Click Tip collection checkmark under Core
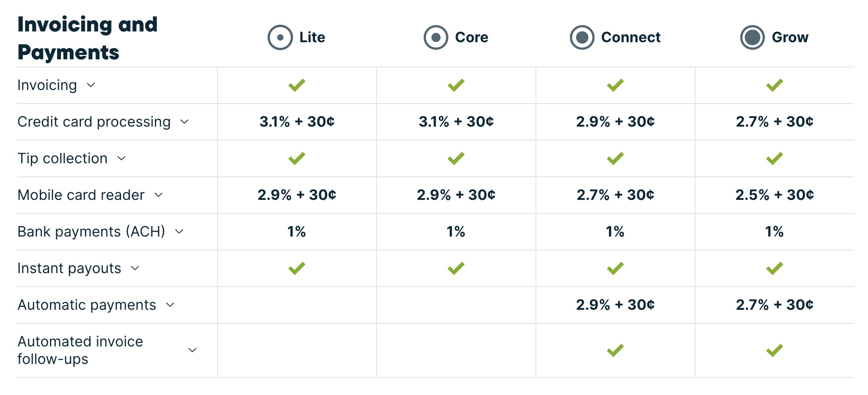The width and height of the screenshot is (868, 395). click(x=456, y=158)
